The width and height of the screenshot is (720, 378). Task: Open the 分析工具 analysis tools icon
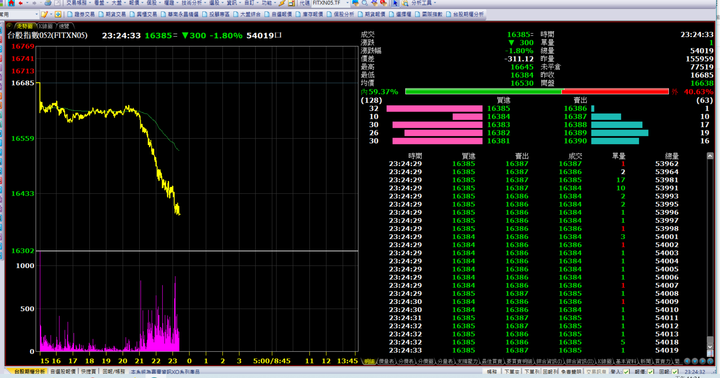point(405,3)
